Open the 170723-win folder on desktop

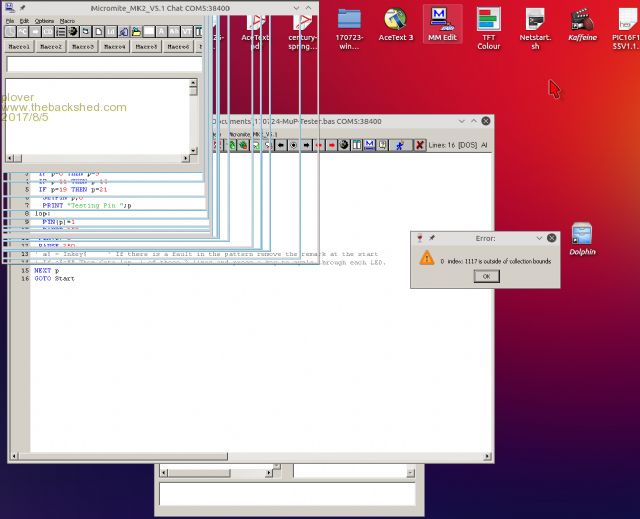click(x=349, y=27)
